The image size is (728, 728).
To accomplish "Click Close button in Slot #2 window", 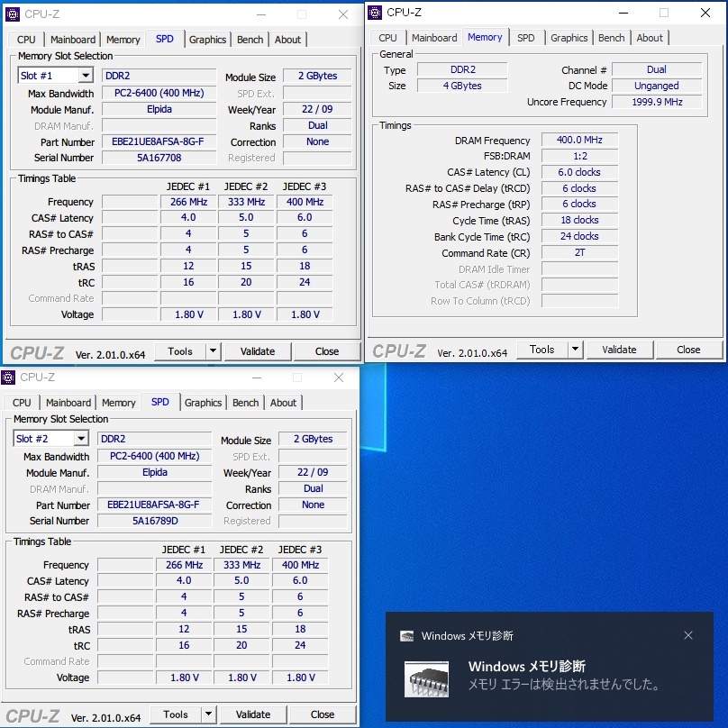I will coord(323,714).
